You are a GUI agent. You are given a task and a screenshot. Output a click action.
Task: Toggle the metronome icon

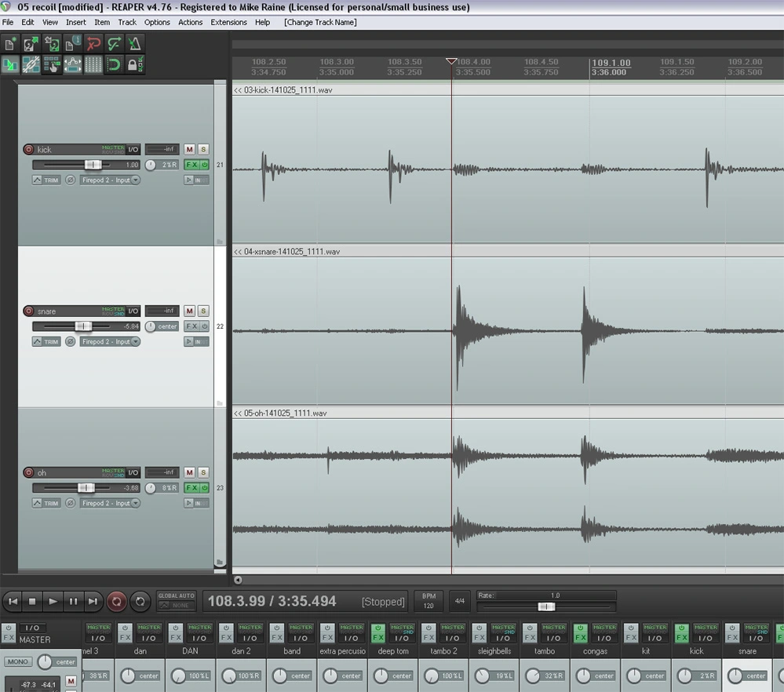[x=134, y=44]
